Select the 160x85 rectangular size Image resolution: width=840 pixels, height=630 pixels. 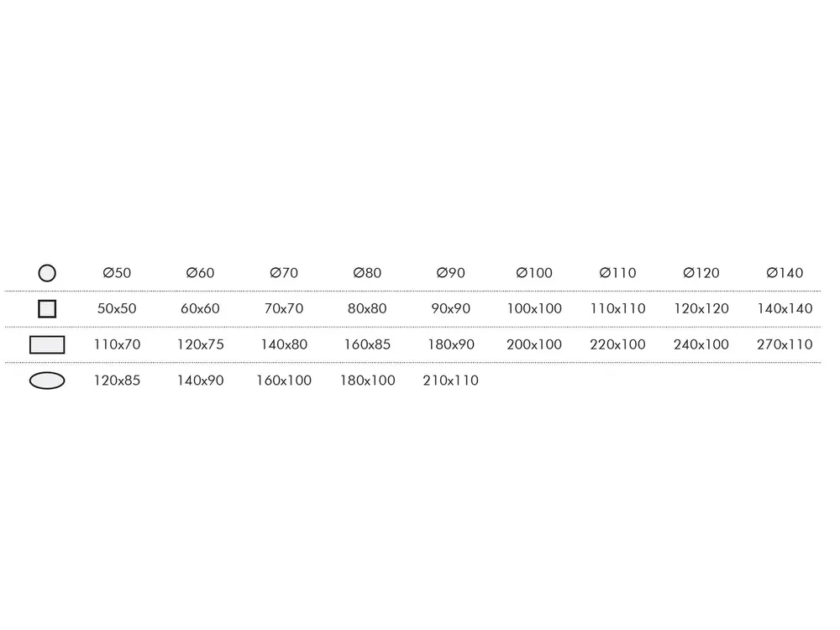(367, 344)
